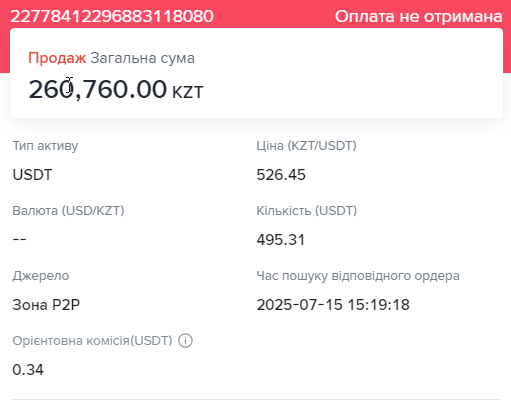Image resolution: width=511 pixels, height=405 pixels.
Task: Click the Продаж label
Action: 57,58
